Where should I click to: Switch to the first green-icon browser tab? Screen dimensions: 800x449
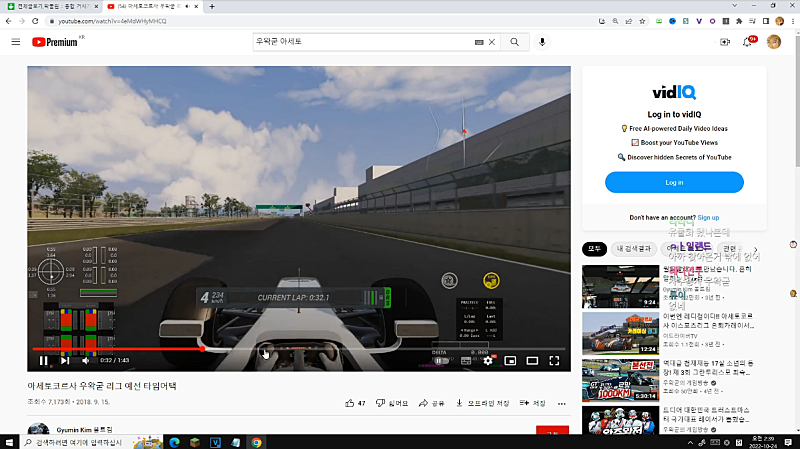click(x=51, y=7)
